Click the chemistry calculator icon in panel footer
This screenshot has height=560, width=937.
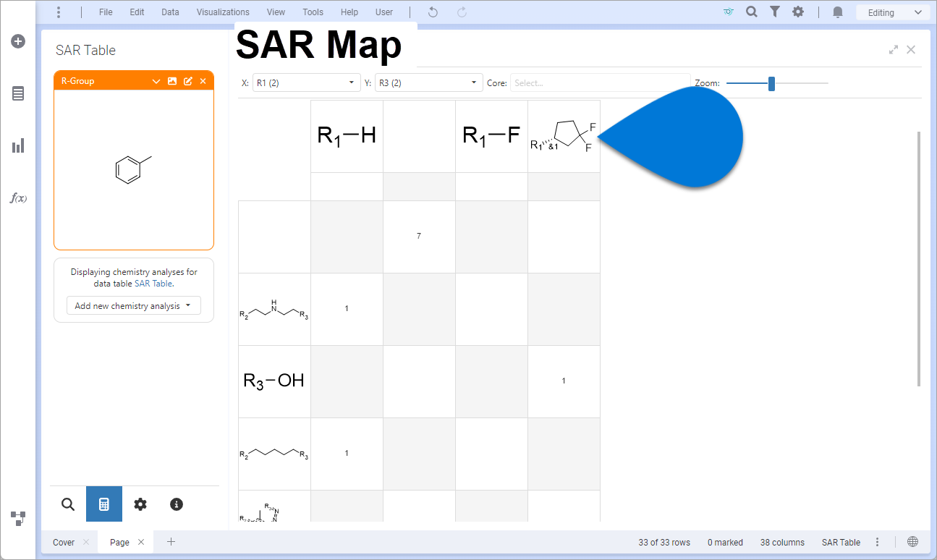103,504
